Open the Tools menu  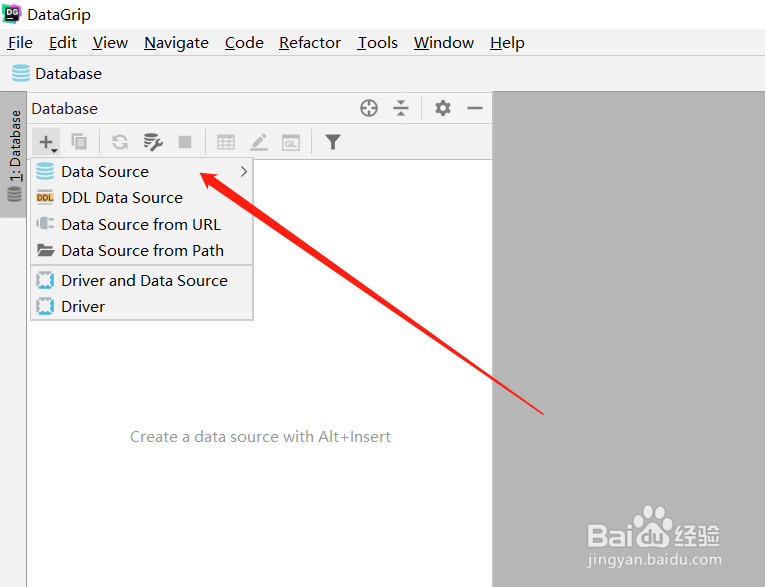pos(377,43)
